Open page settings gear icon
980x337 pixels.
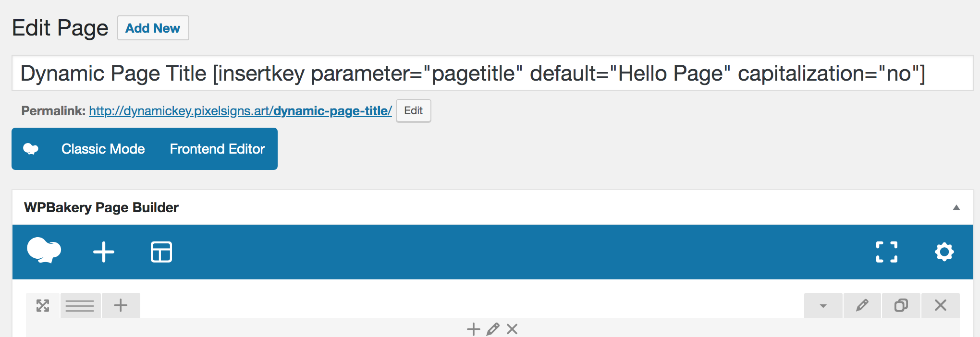point(944,252)
